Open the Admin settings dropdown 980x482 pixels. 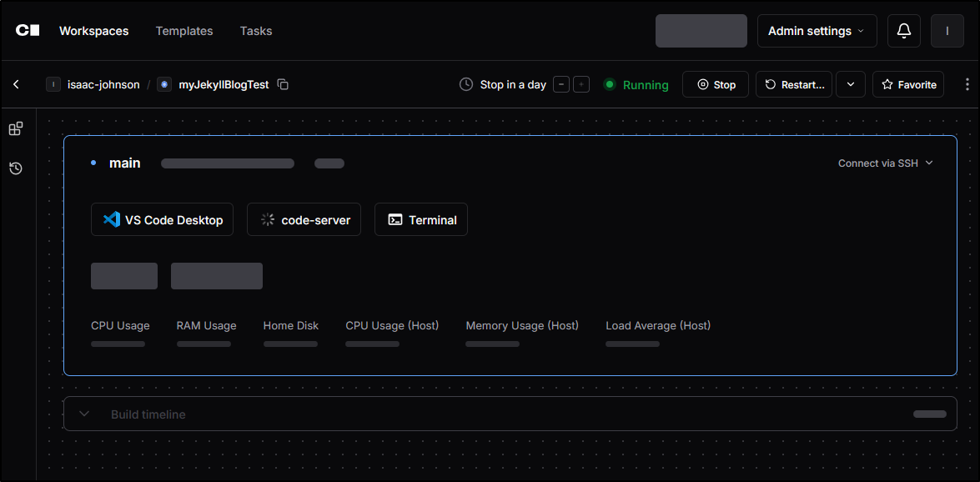coord(817,31)
